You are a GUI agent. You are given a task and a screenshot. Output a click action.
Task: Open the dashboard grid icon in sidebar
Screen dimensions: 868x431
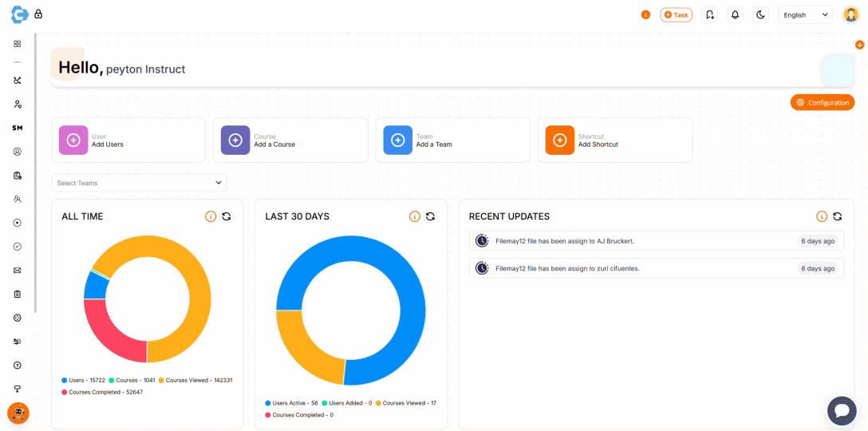click(x=18, y=44)
